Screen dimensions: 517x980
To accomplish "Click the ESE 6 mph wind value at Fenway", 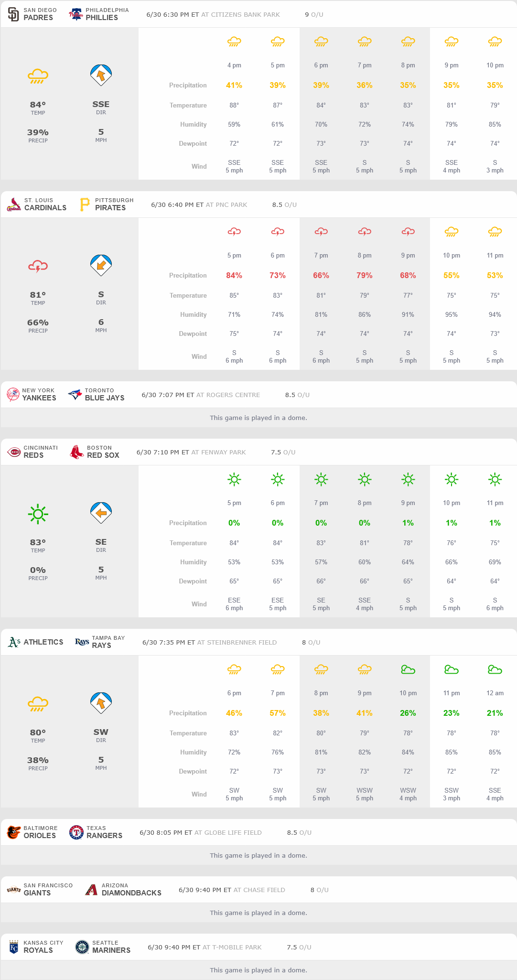I will point(234,604).
